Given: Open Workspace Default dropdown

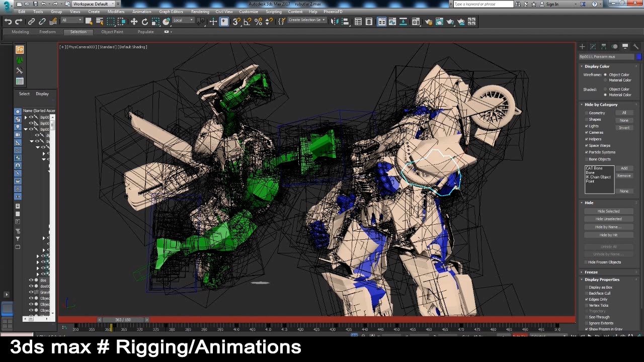Looking at the screenshot, I should pos(94,4).
